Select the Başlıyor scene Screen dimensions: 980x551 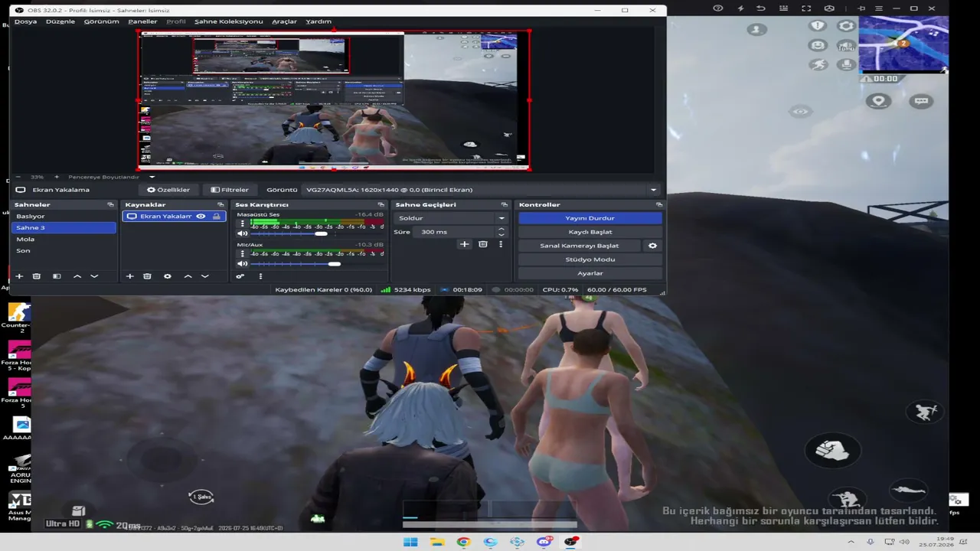click(x=64, y=217)
